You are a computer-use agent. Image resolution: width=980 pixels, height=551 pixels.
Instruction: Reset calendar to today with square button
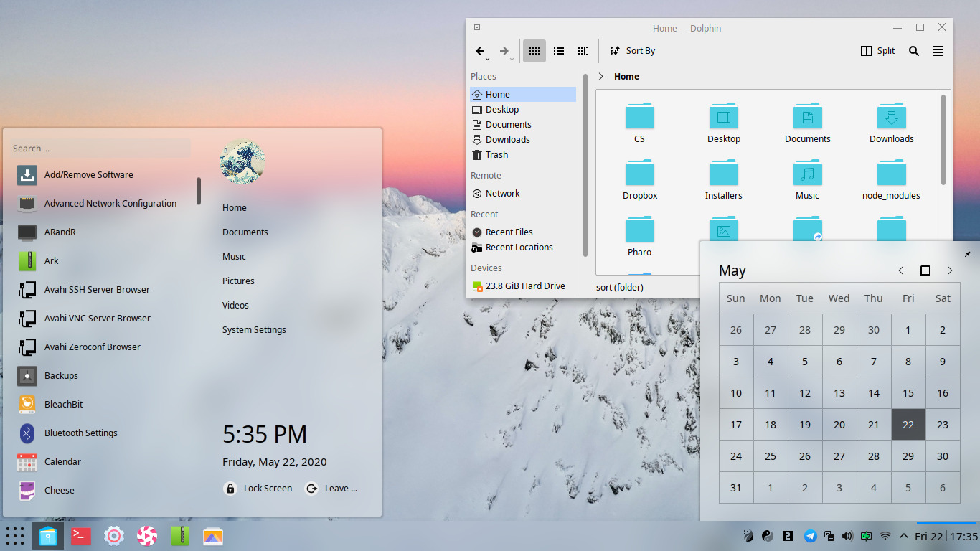coord(925,270)
